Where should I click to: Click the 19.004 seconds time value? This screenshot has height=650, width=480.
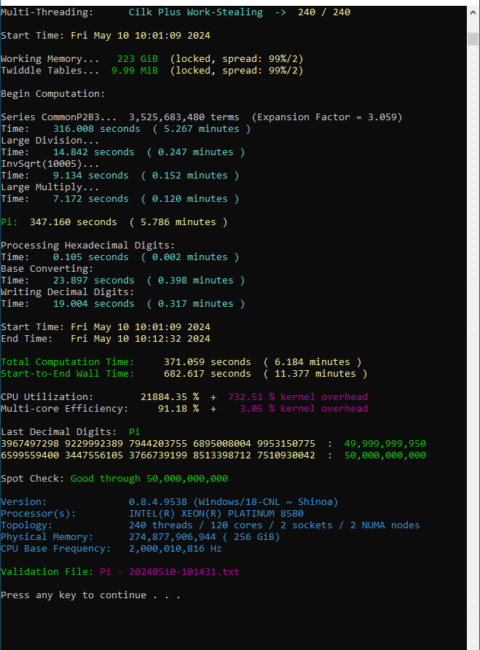click(94, 303)
